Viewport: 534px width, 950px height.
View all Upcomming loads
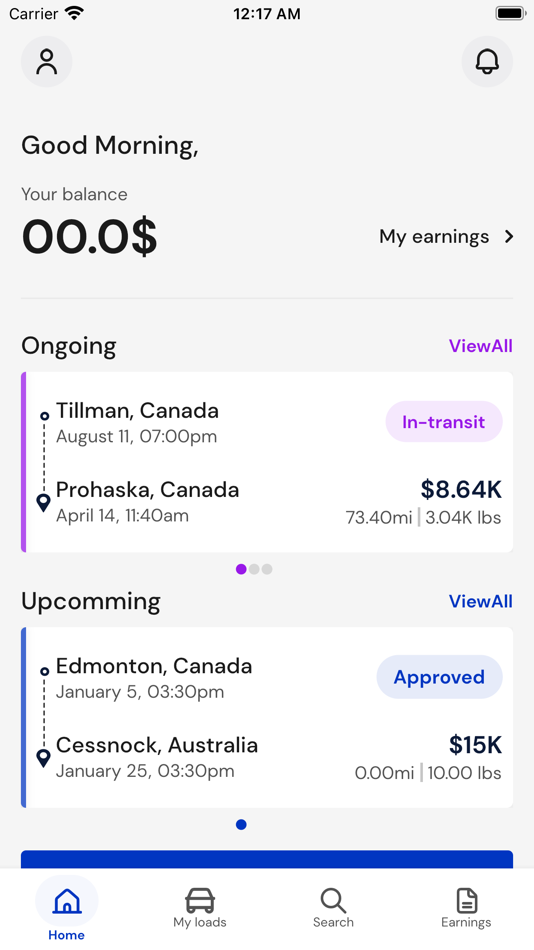coord(481,601)
